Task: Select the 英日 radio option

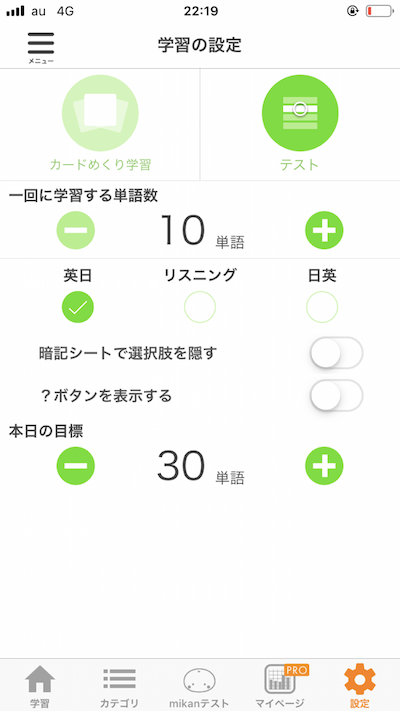Action: [x=78, y=307]
